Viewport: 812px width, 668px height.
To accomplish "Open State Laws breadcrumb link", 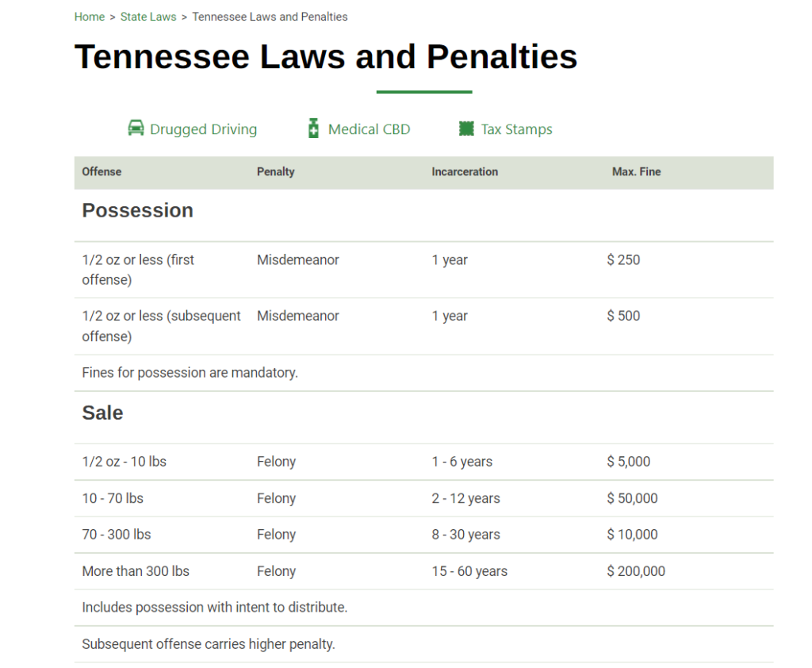I will click(x=148, y=17).
